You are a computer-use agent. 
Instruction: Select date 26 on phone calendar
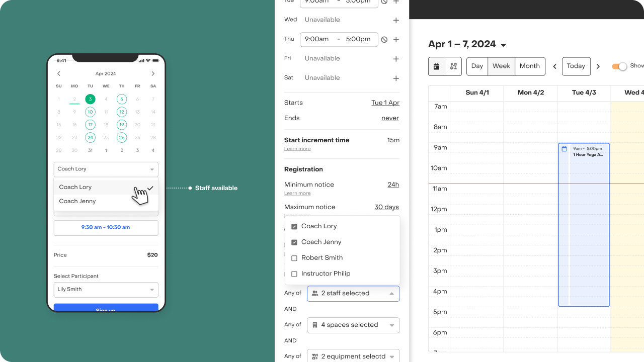tap(122, 137)
